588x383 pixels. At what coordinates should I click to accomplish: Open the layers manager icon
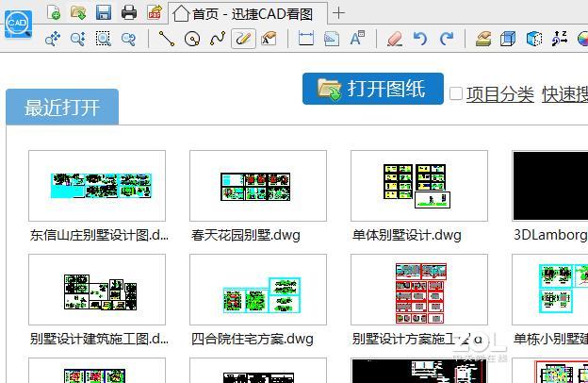pos(483,39)
